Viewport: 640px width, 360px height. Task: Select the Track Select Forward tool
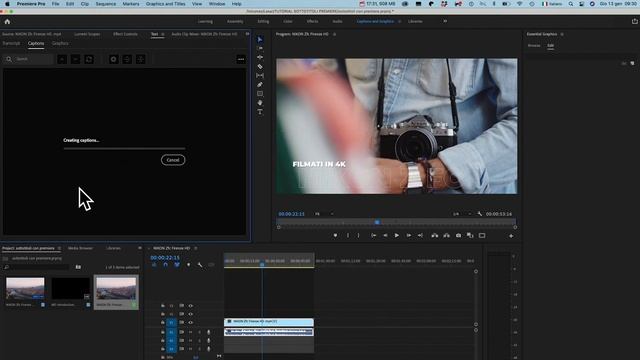(x=260, y=49)
